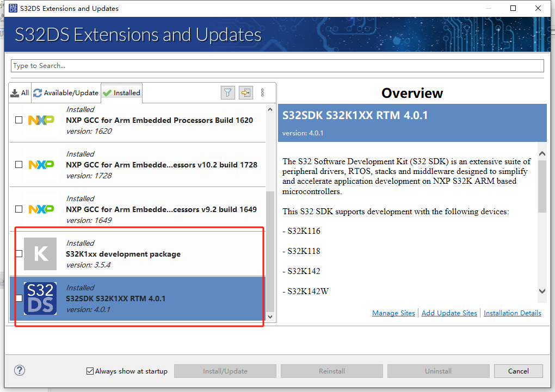Open the Manage Sites link
Viewport: 555px width, 392px height.
pyautogui.click(x=393, y=313)
